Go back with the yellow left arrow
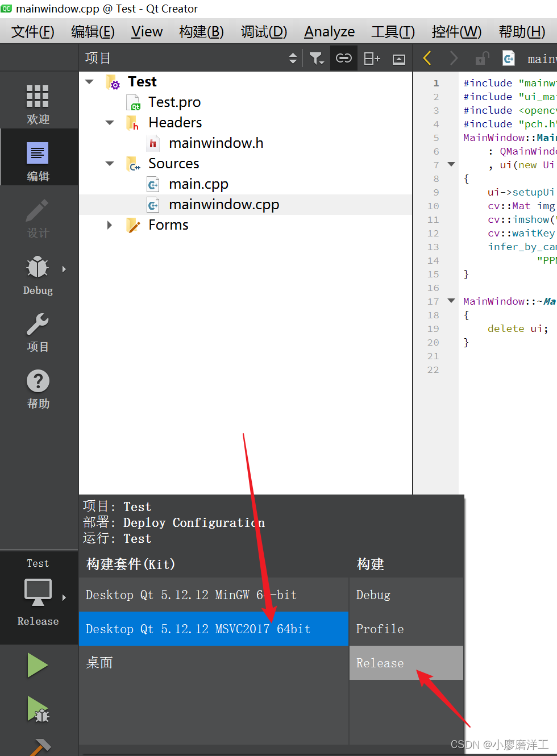Screen dimensions: 557x756 pyautogui.click(x=427, y=58)
